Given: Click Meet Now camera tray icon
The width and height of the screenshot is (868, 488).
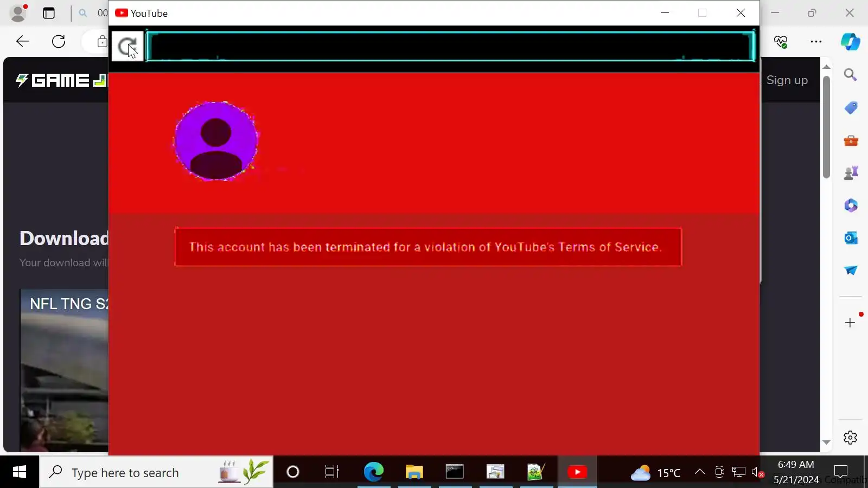Looking at the screenshot, I should click(x=719, y=472).
